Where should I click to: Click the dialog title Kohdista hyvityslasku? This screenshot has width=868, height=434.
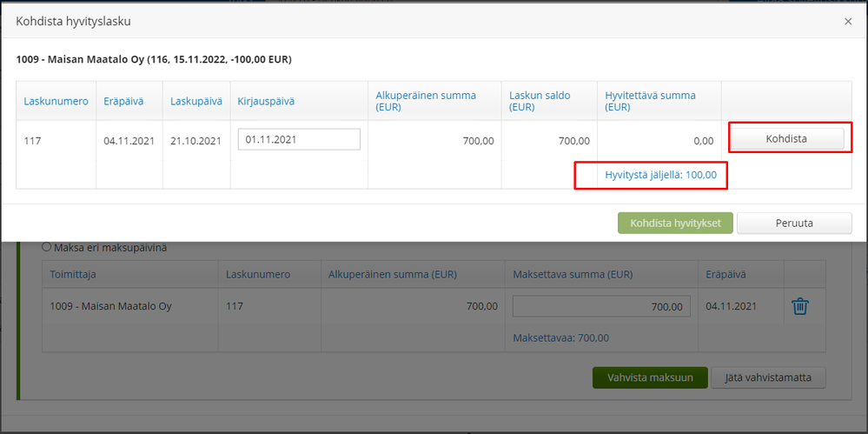coord(73,22)
